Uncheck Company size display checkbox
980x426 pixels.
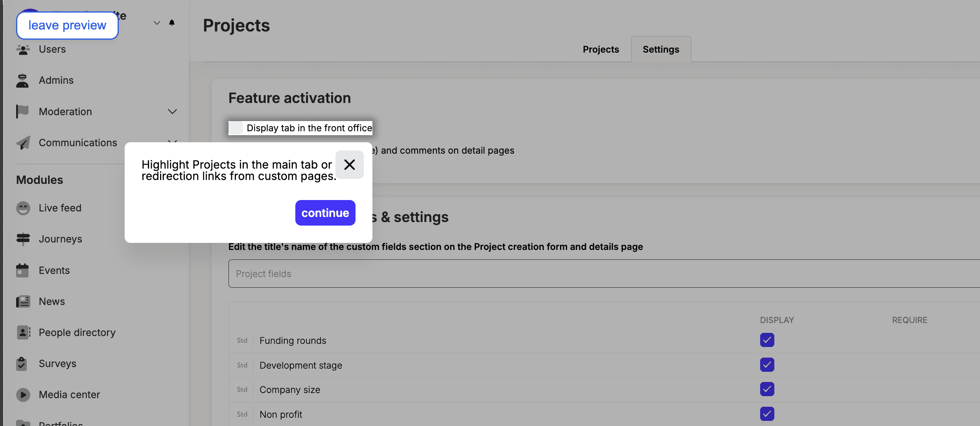click(x=767, y=389)
